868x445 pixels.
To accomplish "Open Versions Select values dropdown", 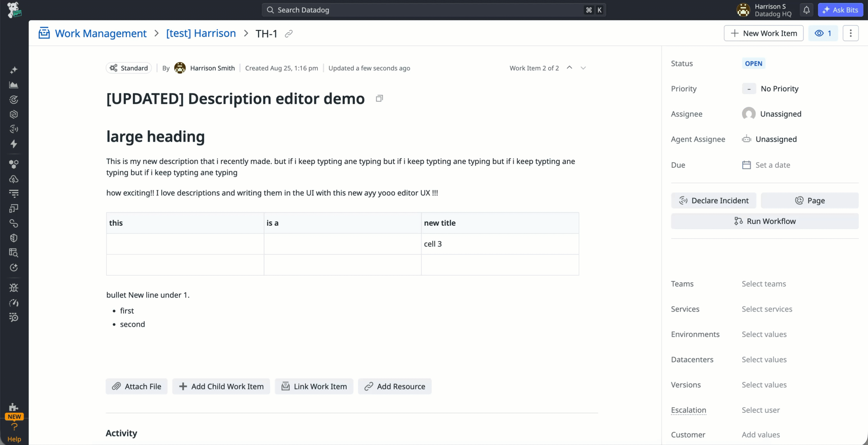I will click(x=764, y=385).
